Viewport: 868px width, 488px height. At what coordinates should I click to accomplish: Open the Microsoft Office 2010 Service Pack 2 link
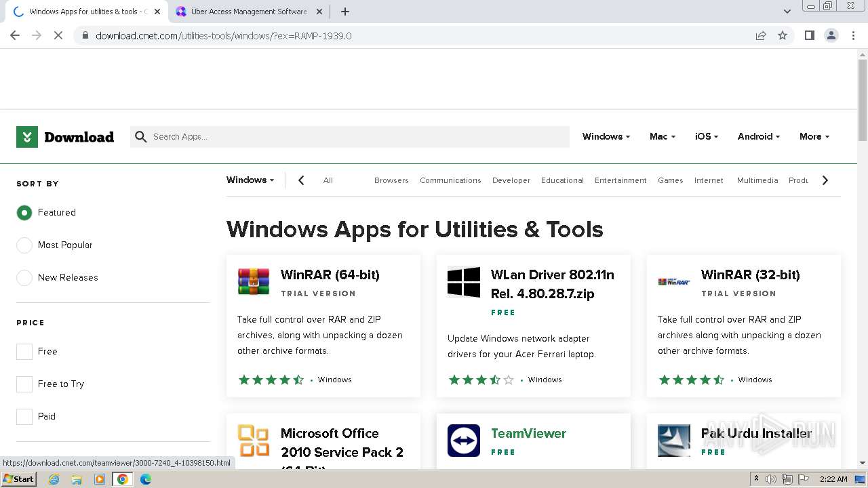click(x=342, y=447)
